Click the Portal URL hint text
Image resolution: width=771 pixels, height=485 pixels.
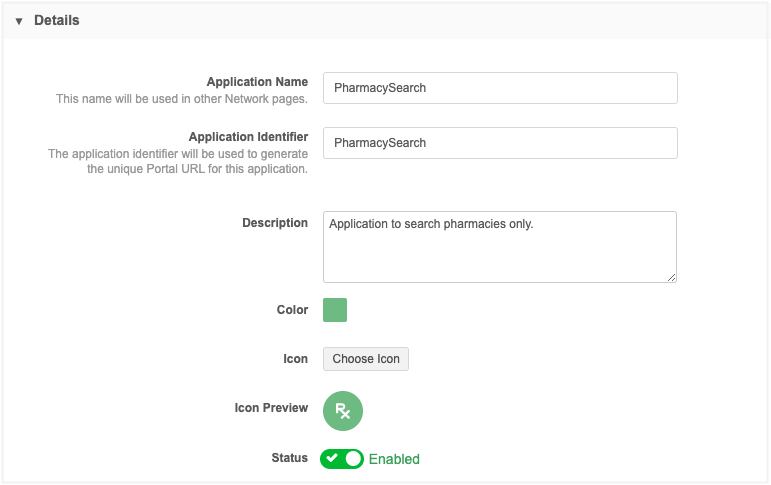point(178,161)
